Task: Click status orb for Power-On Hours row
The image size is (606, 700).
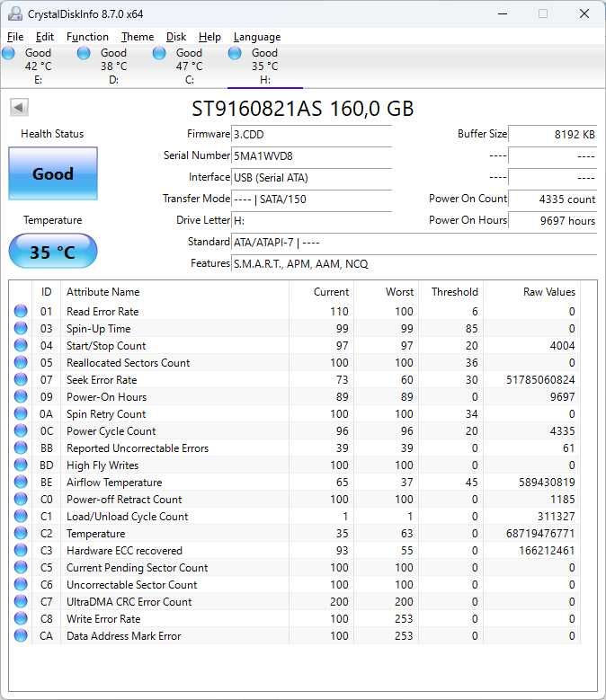Action: (x=21, y=396)
